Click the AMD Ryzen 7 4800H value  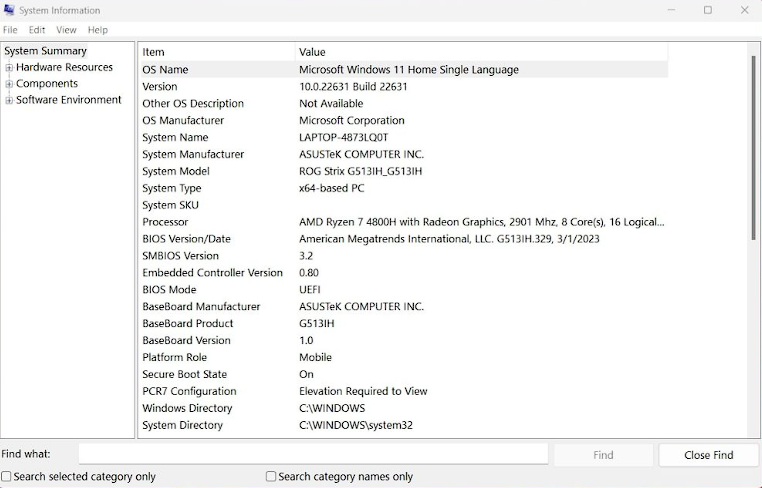point(482,222)
